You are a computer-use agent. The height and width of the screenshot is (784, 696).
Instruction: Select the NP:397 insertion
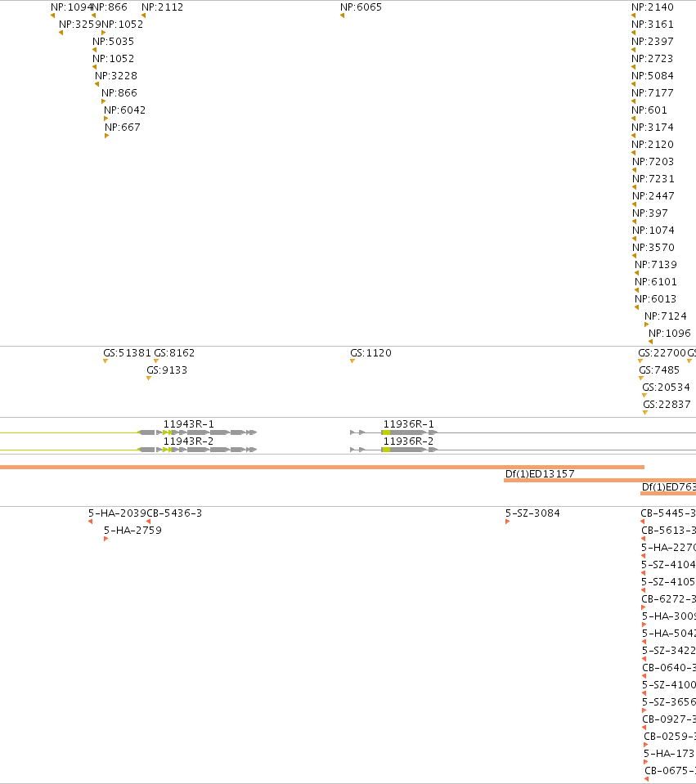pyautogui.click(x=650, y=213)
